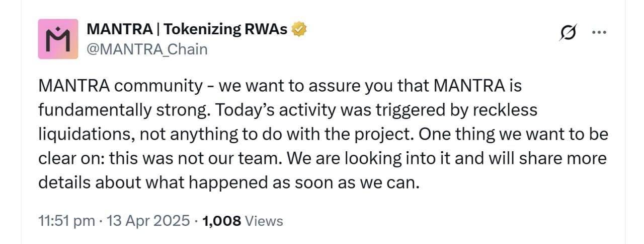Click the 11:51 pm post time
Image resolution: width=644 pixels, height=244 pixels.
(66, 221)
